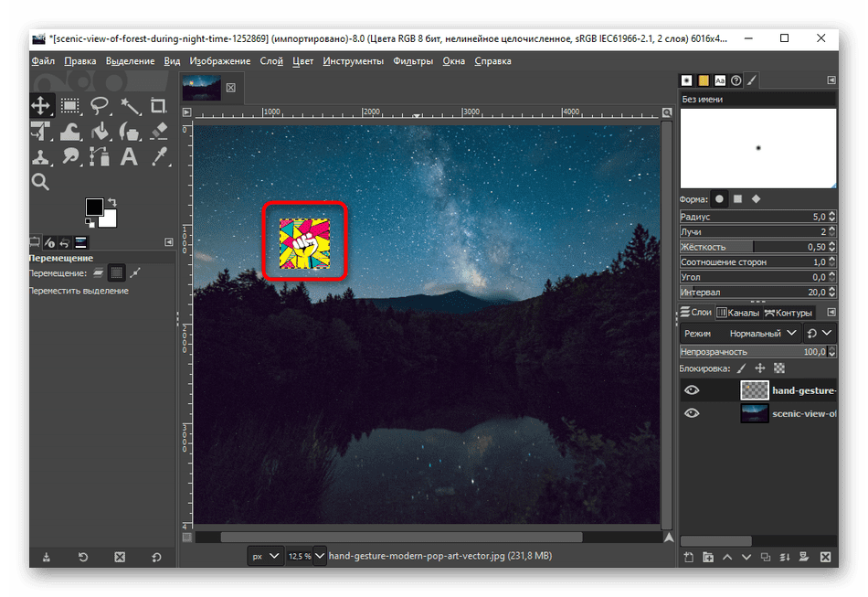Select the Text tool
The width and height of the screenshot is (868, 597).
tap(129, 157)
